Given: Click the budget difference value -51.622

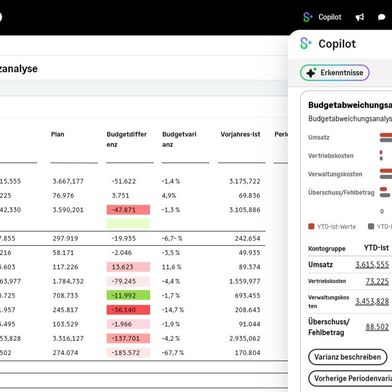Looking at the screenshot, I should tap(124, 181).
